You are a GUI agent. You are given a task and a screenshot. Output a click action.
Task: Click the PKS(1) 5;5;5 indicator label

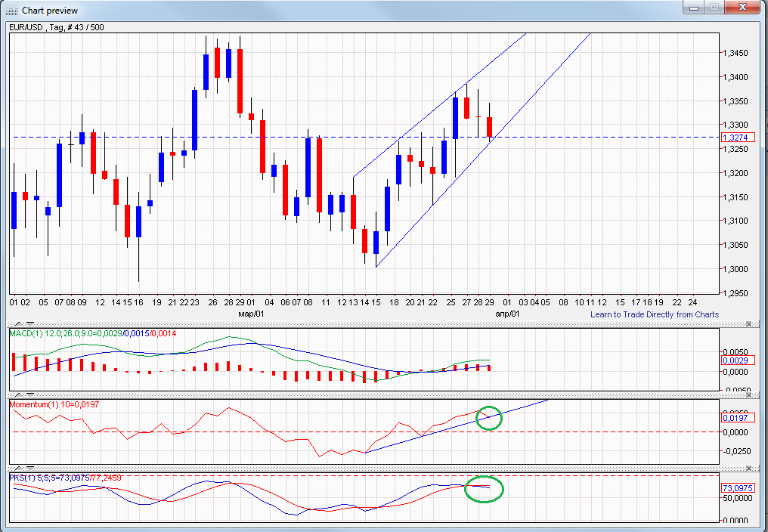(x=66, y=478)
